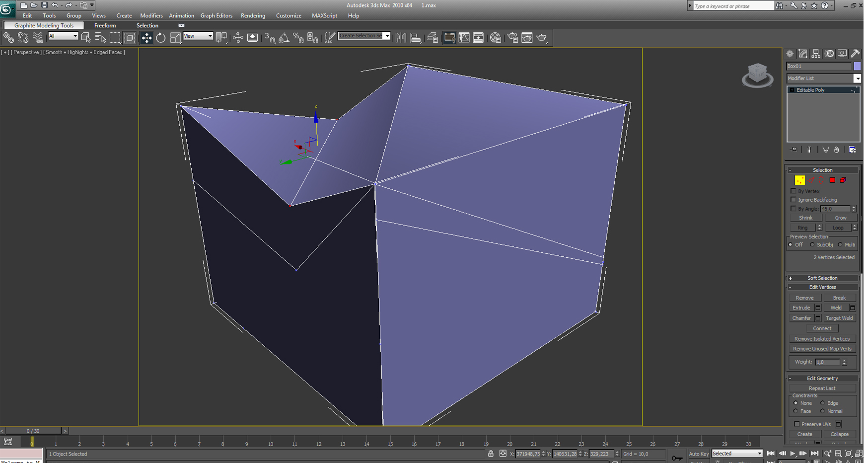This screenshot has height=463, width=868.
Task: Switch to Polygon sub-object level
Action: 832,180
